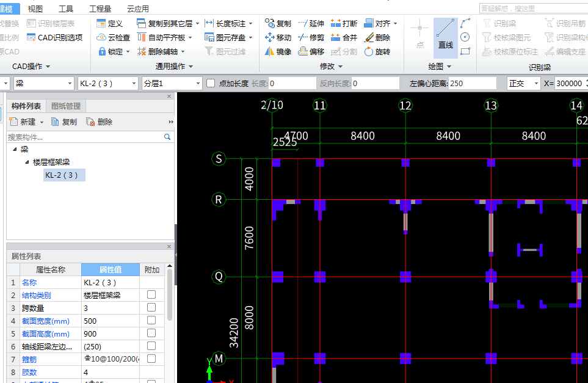588x383 pixels.
Task: Click the property list vertical scrollbar
Action: [x=170, y=294]
